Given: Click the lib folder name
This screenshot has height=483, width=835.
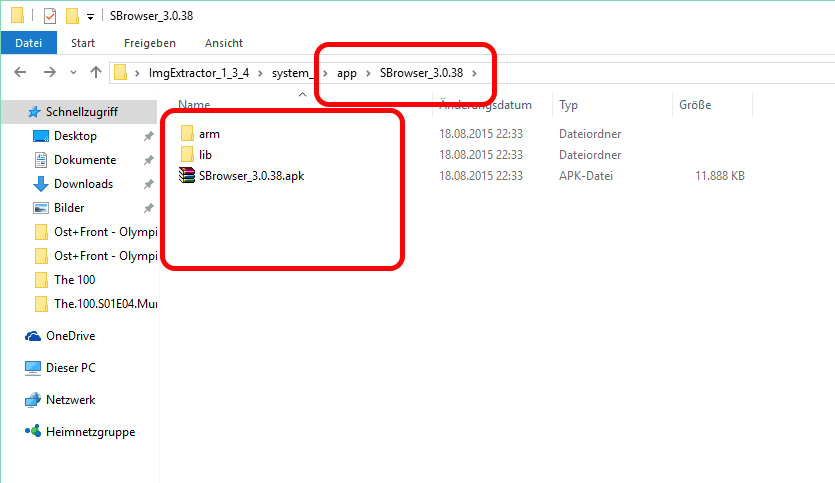Looking at the screenshot, I should (206, 154).
